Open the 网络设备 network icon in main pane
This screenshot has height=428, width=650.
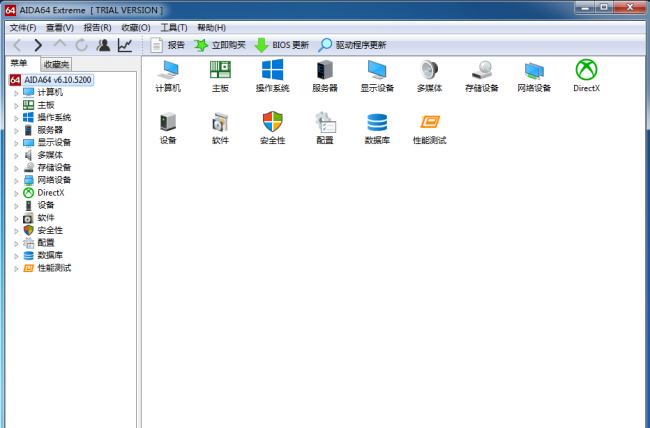tap(534, 75)
